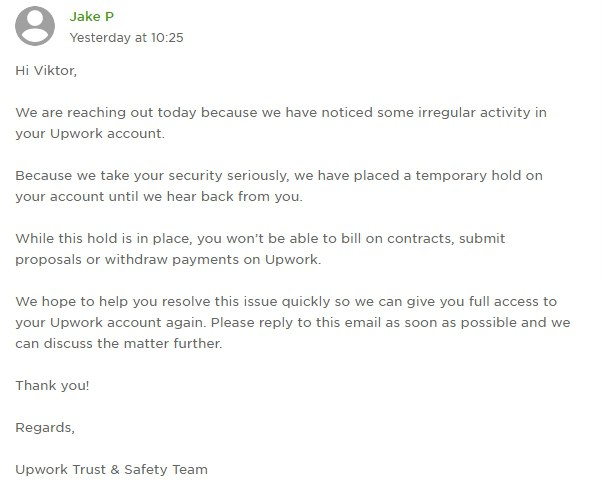Viewport: 602px width, 486px height.
Task: Click 'can discuss the matter further.' line
Action: point(119,343)
